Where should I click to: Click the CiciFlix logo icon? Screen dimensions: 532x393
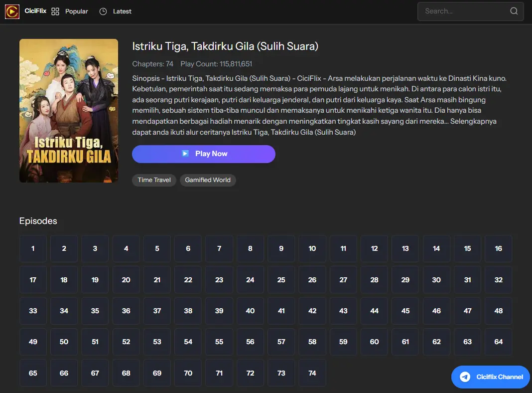click(12, 11)
